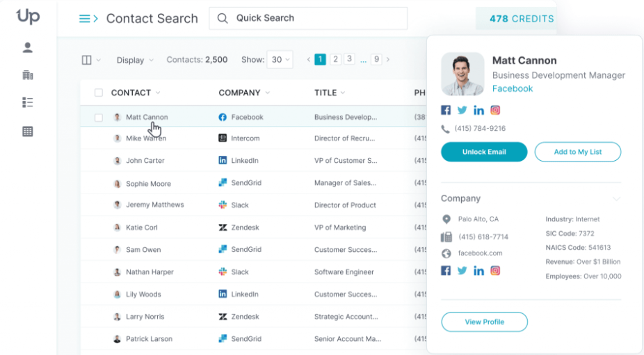Screen dimensions: 644x355
Task: Go to page 2 of results
Action: point(335,59)
